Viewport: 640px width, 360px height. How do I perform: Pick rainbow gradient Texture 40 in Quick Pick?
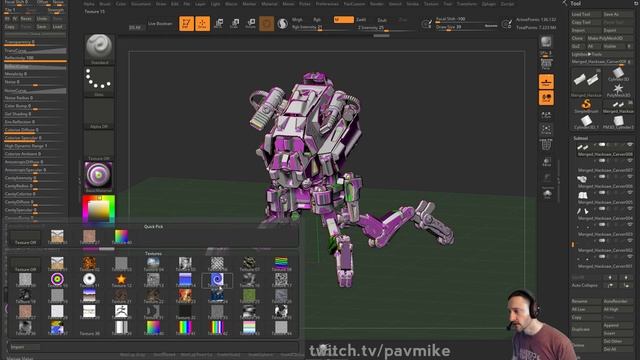pyautogui.click(x=121, y=237)
